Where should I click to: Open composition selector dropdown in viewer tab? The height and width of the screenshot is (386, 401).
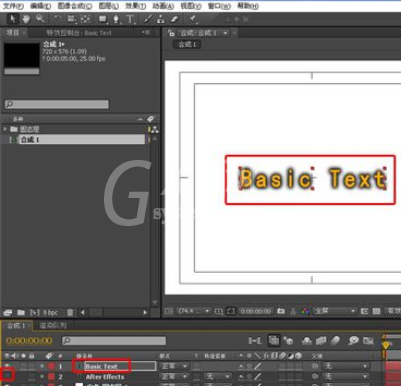point(226,33)
